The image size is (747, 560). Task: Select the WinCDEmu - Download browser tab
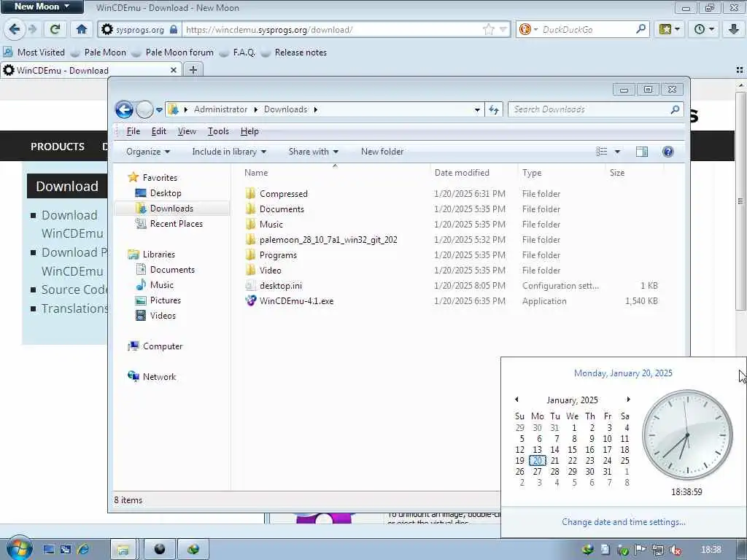pos(90,70)
